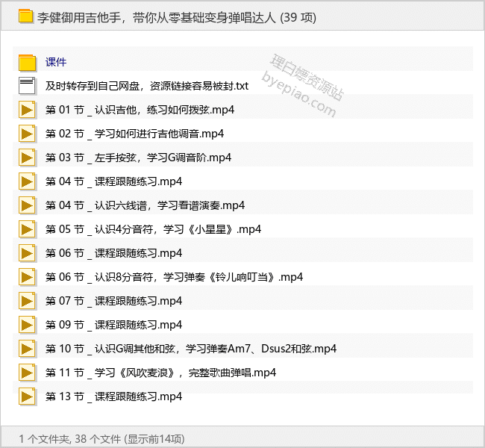
Task: Select 第 04 节 _ 认识六线谱，学习看谱演奏.mp4
Action: tap(145, 205)
